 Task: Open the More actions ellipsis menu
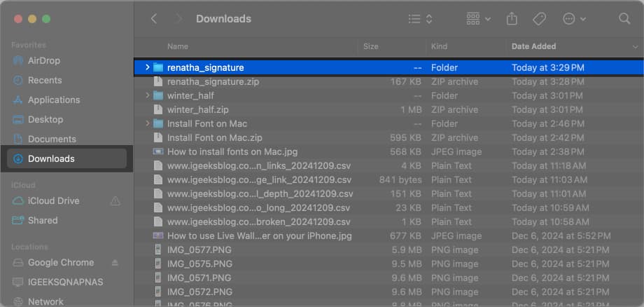574,19
